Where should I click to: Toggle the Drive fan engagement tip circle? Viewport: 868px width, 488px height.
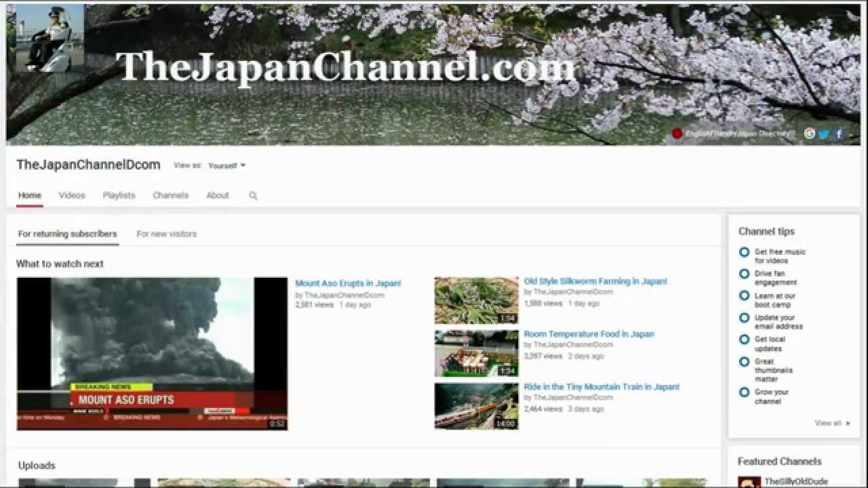(x=744, y=274)
